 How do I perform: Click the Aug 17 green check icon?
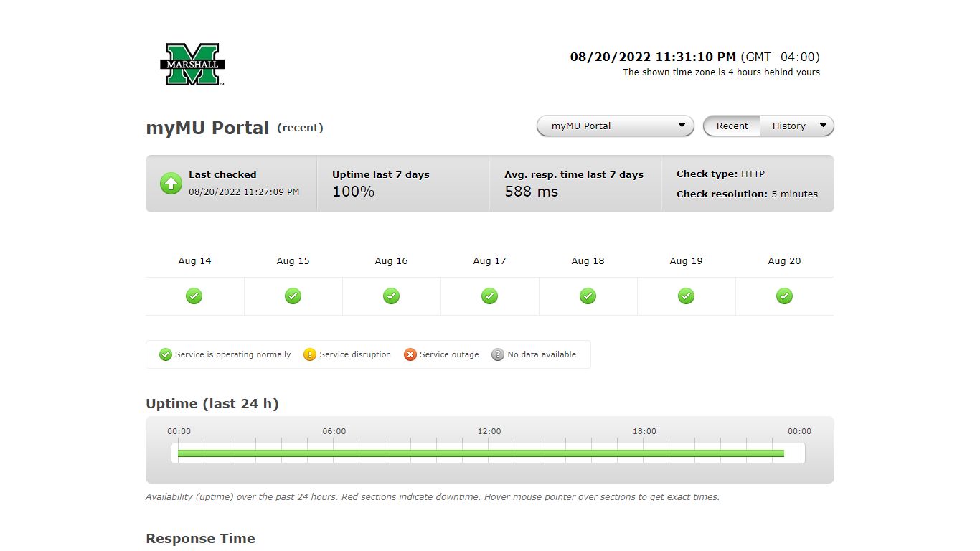(489, 296)
